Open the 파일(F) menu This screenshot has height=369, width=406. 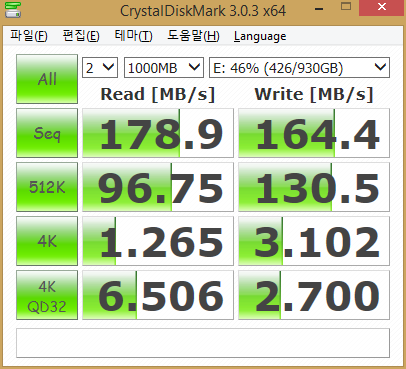click(29, 36)
